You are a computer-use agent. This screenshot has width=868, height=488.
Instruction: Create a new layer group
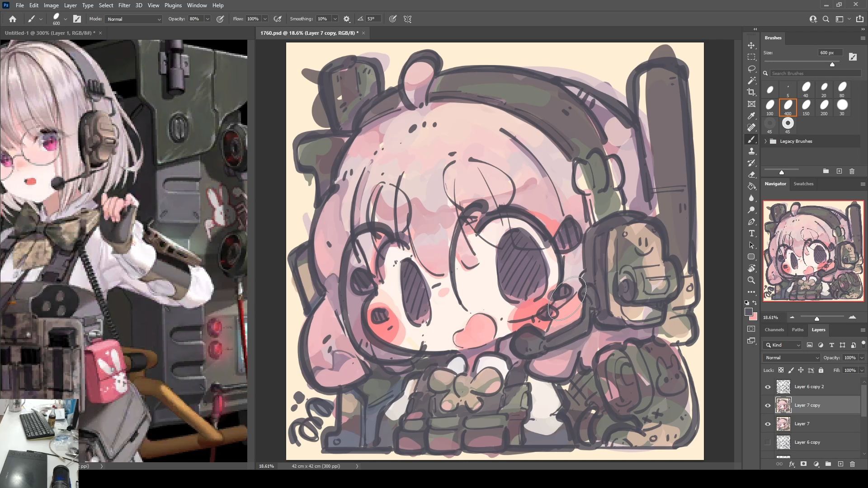click(828, 464)
